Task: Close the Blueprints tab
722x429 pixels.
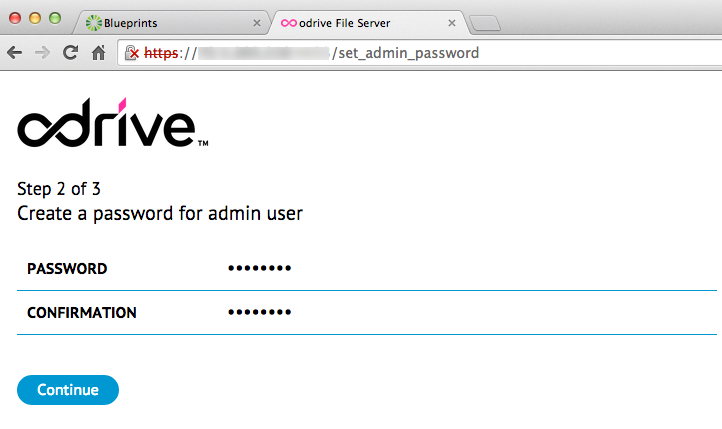Action: point(257,23)
